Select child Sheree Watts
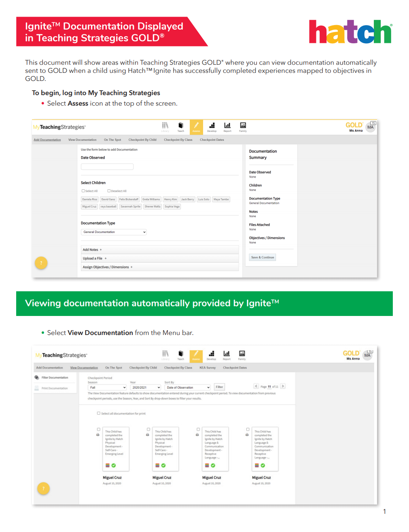Image resolution: width=409 pixels, height=532 pixels. coord(153,207)
